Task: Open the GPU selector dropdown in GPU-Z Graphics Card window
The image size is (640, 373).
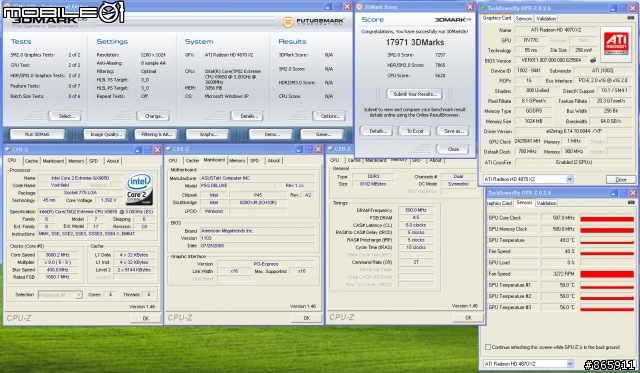Action: pos(569,179)
